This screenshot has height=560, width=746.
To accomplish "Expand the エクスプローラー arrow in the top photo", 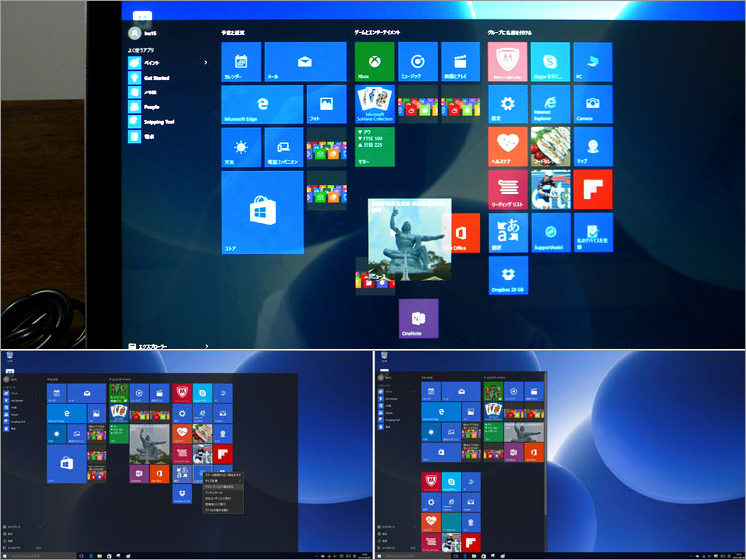I will pos(207,346).
